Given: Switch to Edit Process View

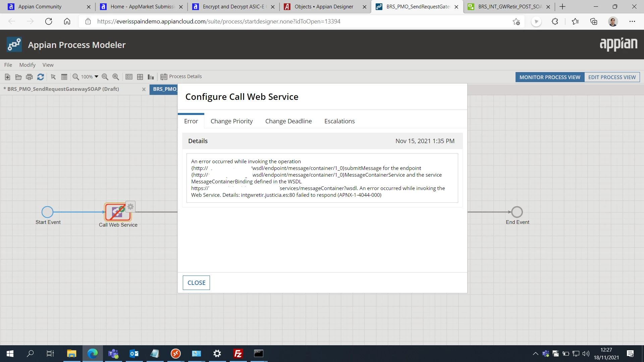Looking at the screenshot, I should pyautogui.click(x=612, y=77).
